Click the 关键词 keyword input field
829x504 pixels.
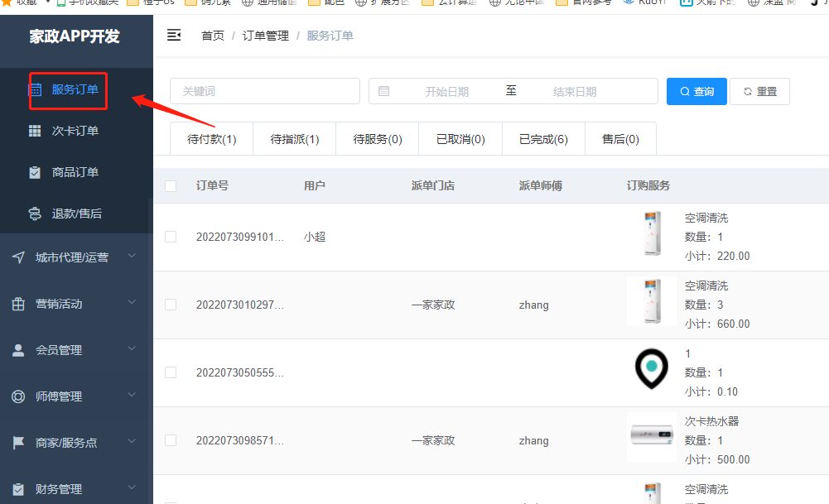click(x=265, y=91)
